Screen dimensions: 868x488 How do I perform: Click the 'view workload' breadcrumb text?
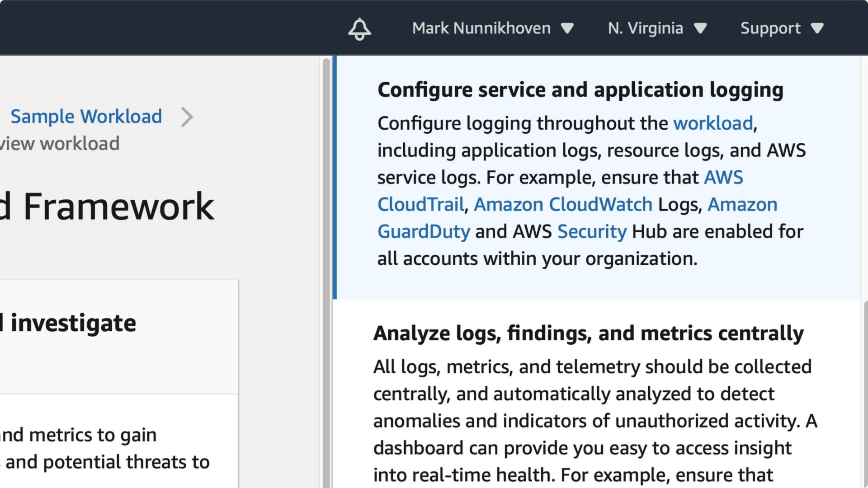(59, 144)
